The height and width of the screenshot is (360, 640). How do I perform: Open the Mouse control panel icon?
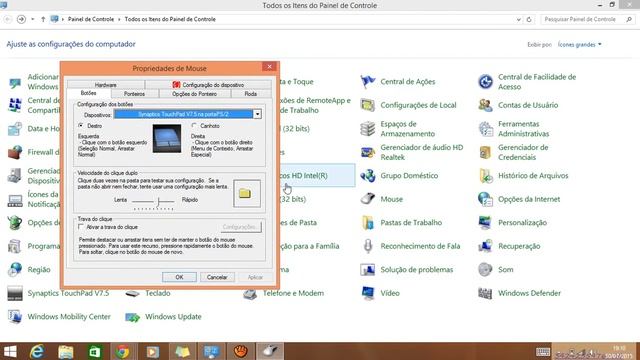[368, 199]
